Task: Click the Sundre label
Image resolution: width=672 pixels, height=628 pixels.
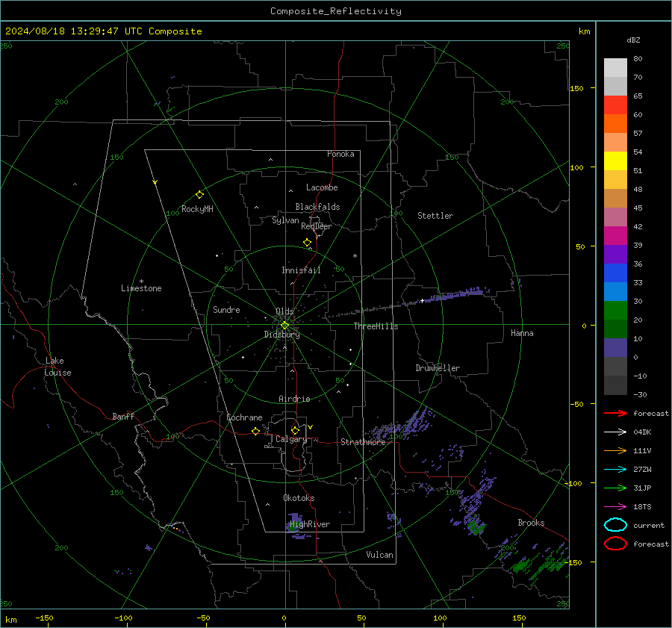Action: click(x=226, y=309)
